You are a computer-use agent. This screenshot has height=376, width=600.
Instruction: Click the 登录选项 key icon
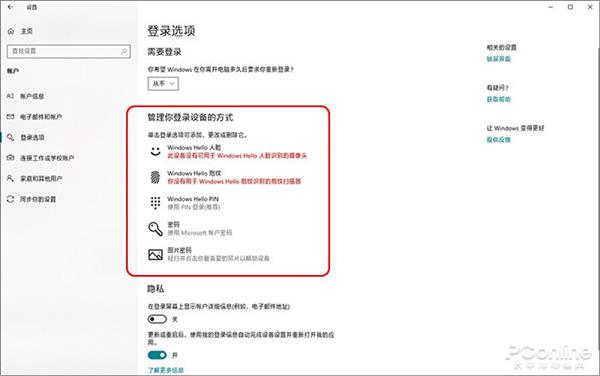pyautogui.click(x=10, y=137)
